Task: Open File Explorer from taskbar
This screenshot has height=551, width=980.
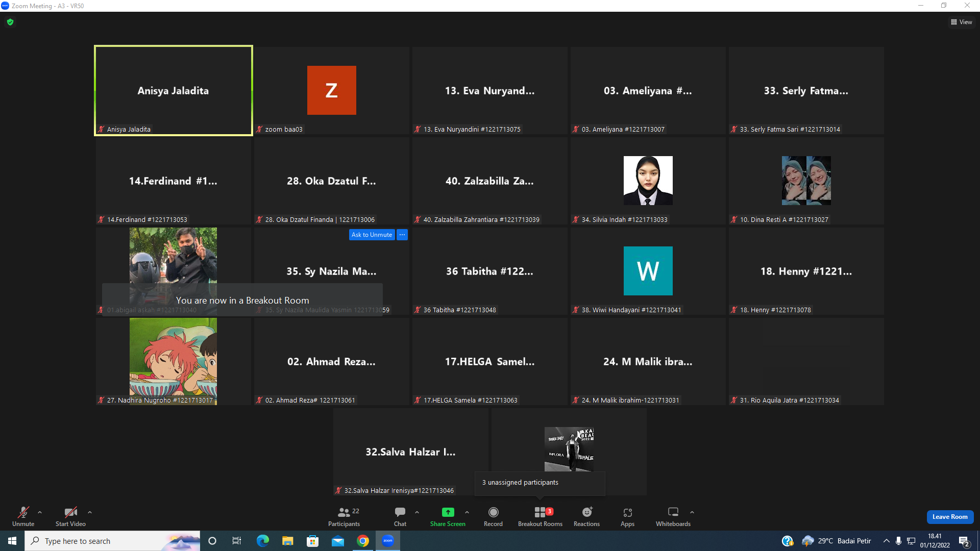Action: (x=287, y=541)
